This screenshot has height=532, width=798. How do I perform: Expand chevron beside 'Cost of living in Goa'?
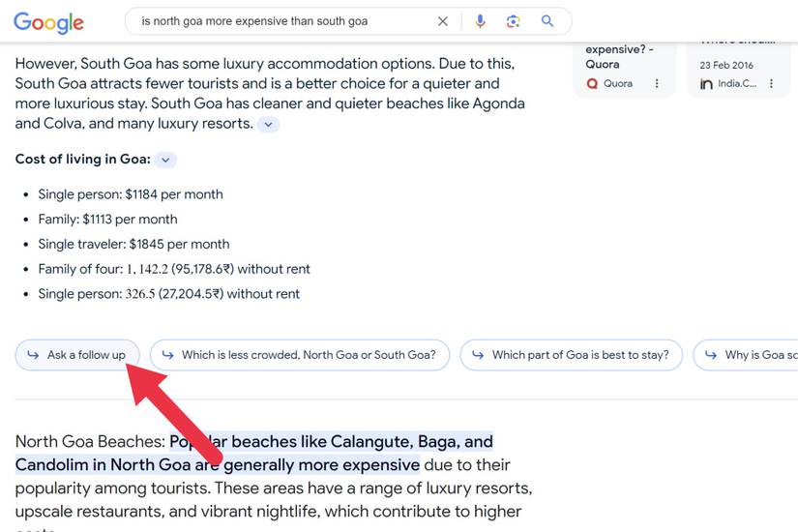165,160
